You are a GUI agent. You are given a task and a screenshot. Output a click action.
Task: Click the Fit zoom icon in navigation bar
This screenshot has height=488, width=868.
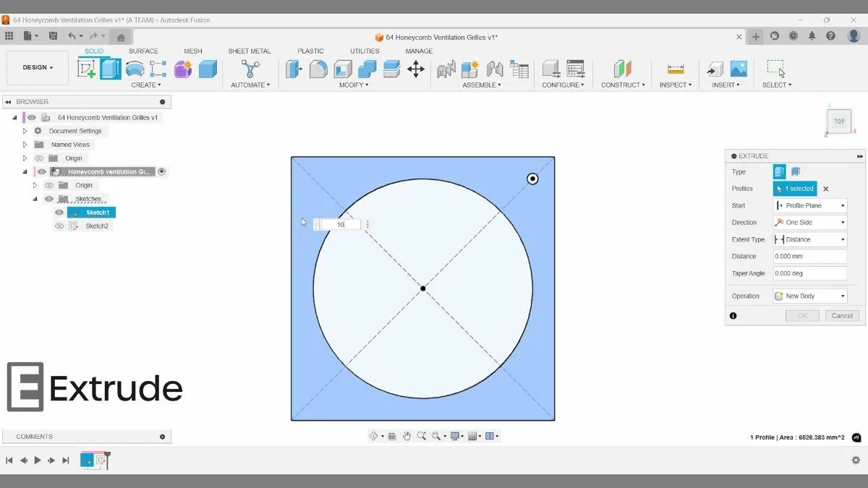[437, 436]
